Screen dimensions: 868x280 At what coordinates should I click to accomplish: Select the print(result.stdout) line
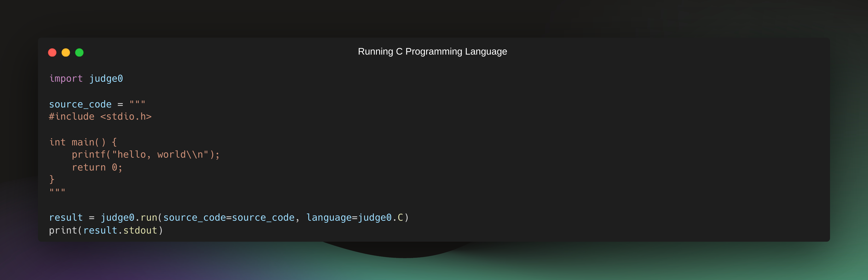[106, 230]
